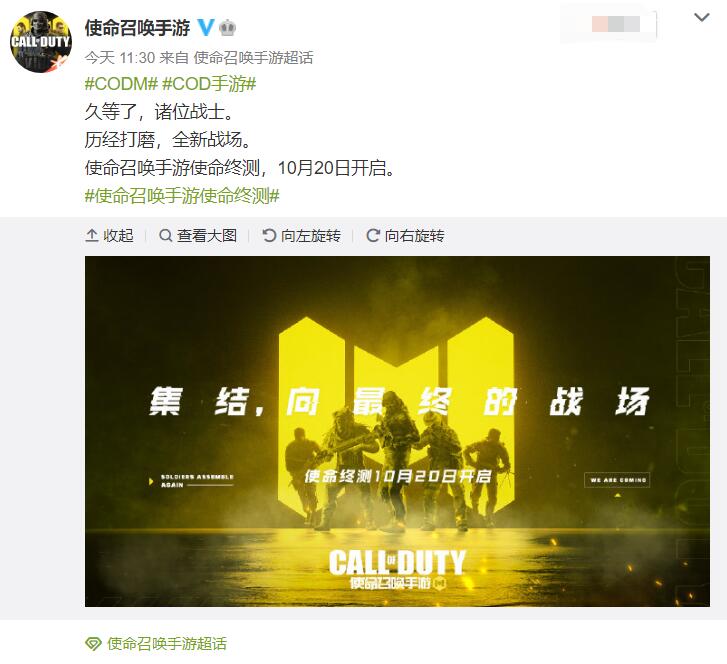This screenshot has height=664, width=727.
Task: Click the rotate-left arrow icon
Action: point(269,236)
